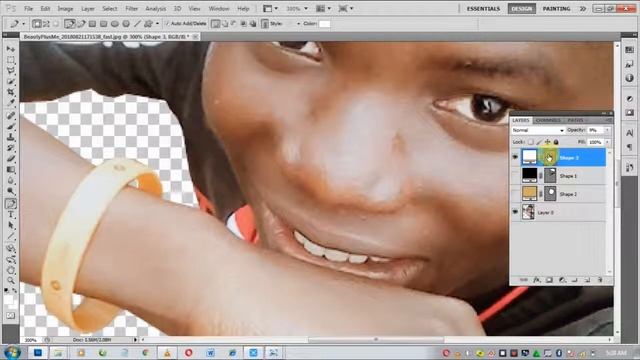Open the Opacity slider arrow

coord(607,130)
